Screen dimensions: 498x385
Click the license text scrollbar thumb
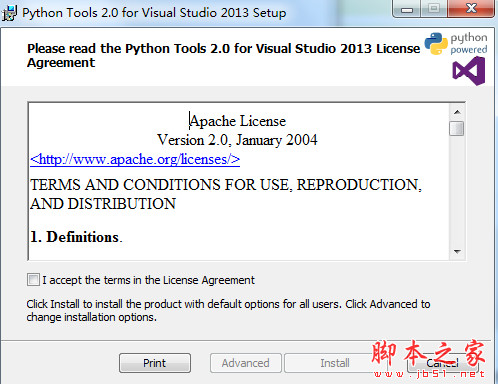pos(457,129)
